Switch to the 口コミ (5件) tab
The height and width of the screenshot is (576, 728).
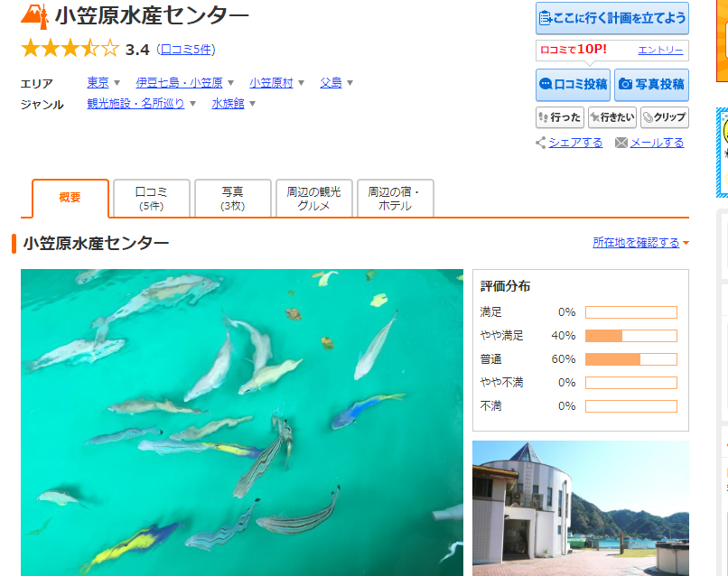pyautogui.click(x=151, y=199)
